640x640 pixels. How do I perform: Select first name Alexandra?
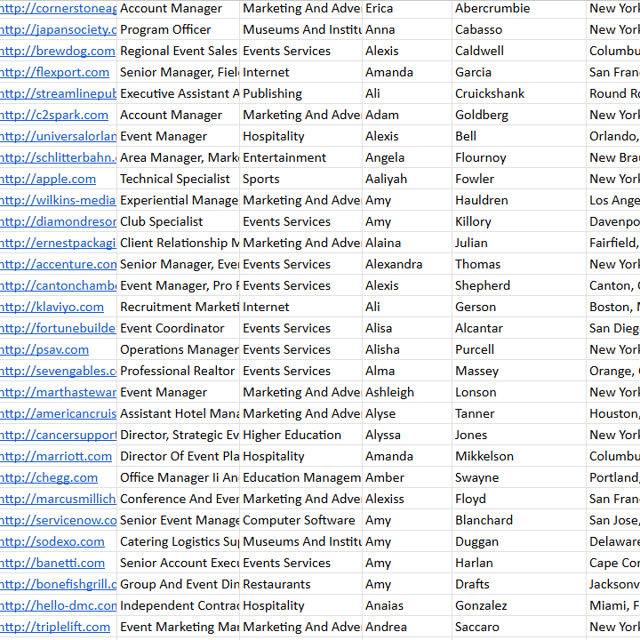[407, 264]
